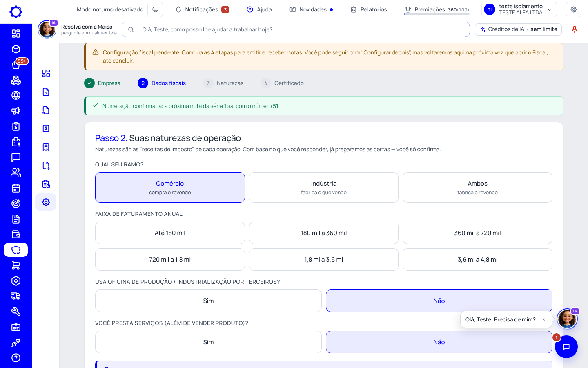Choose Até 180 mil revenue range

[170, 233]
